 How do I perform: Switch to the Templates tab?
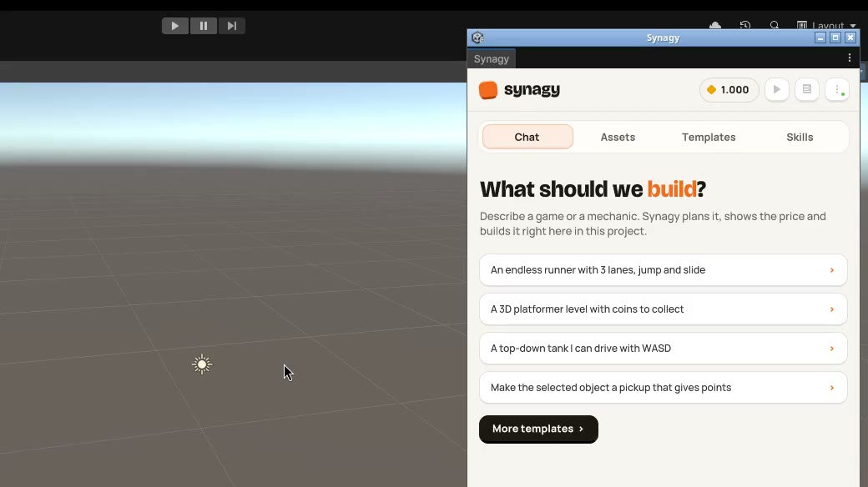[709, 138]
